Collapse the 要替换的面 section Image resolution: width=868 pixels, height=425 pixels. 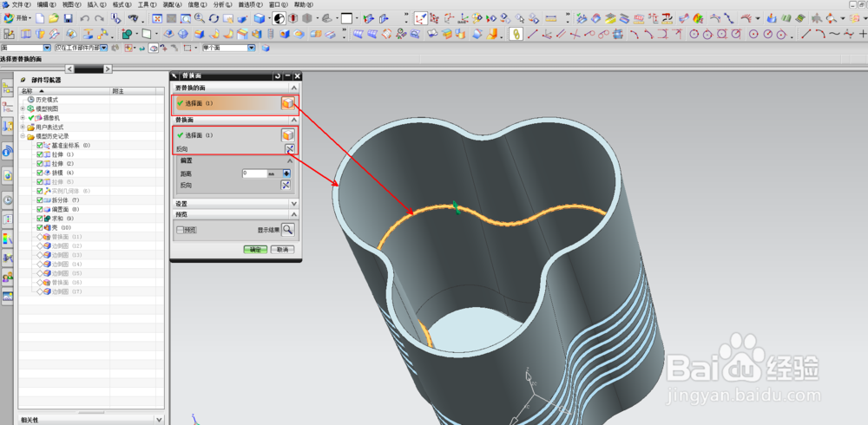(294, 88)
